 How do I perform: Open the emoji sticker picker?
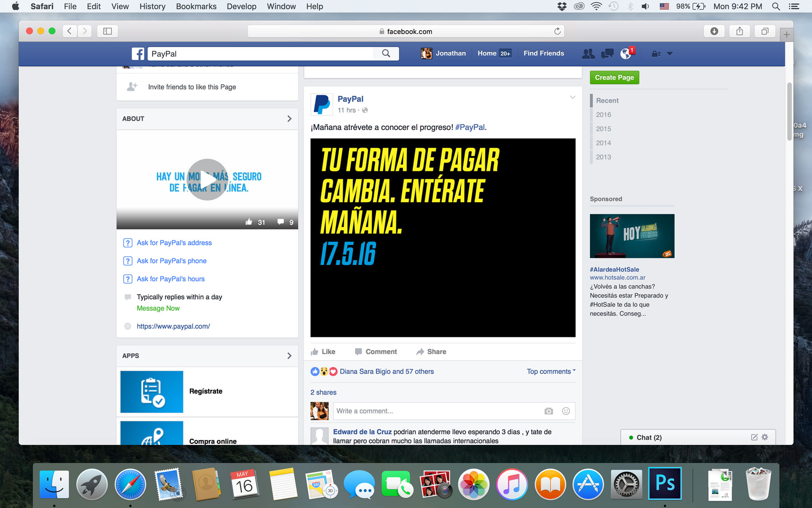(x=566, y=411)
